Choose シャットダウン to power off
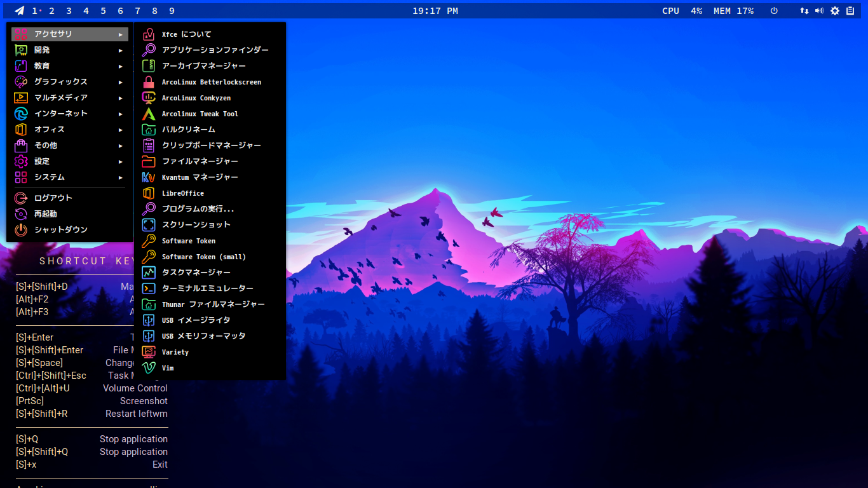 [70, 230]
